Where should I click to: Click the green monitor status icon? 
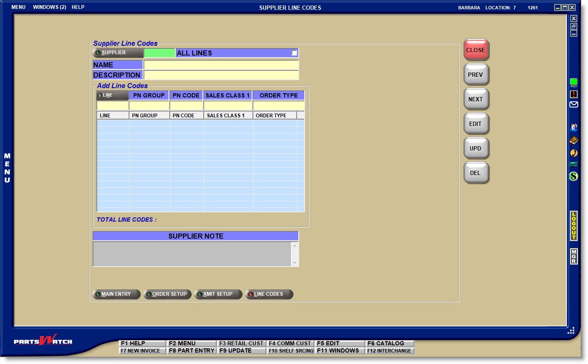click(x=574, y=82)
